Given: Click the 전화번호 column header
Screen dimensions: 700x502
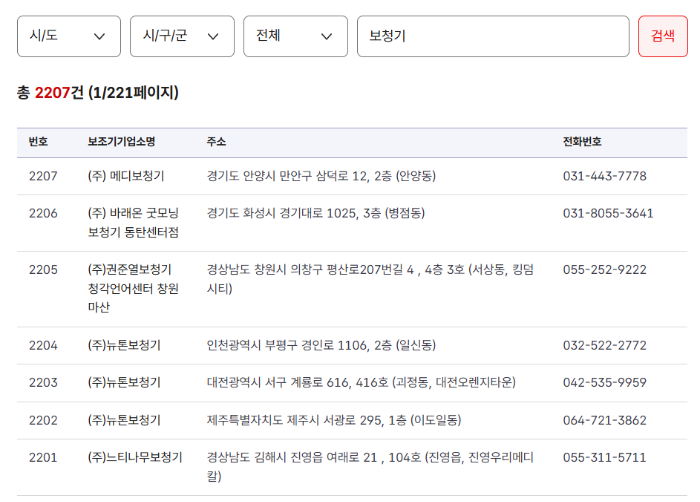Looking at the screenshot, I should (x=582, y=142).
